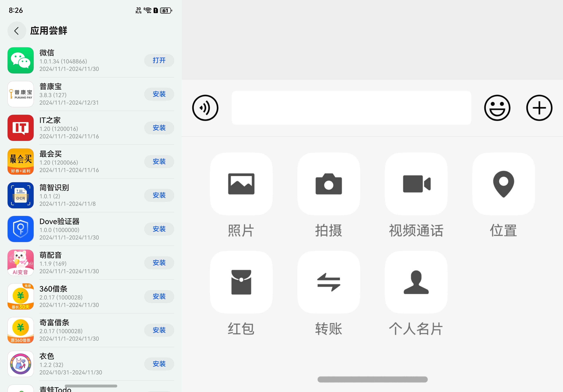This screenshot has width=563, height=392.
Task: Tap the Dove验证器 shield icon
Action: click(x=21, y=229)
